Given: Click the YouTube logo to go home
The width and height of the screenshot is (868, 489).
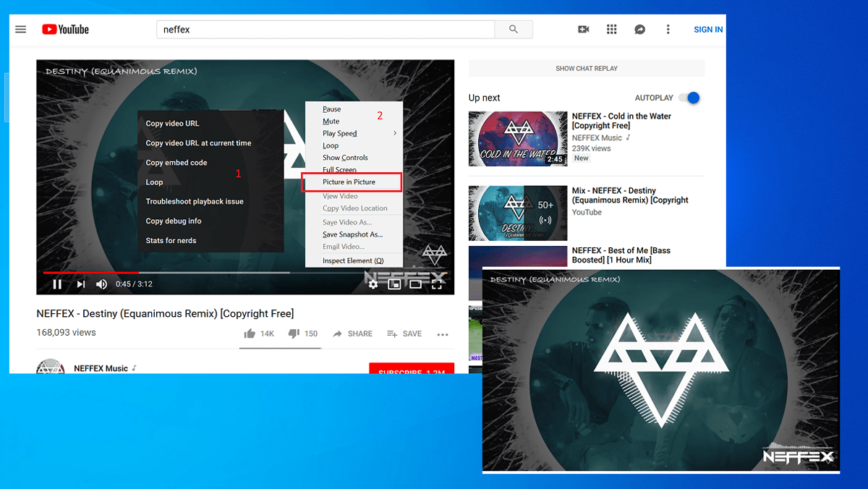Looking at the screenshot, I should tap(65, 29).
